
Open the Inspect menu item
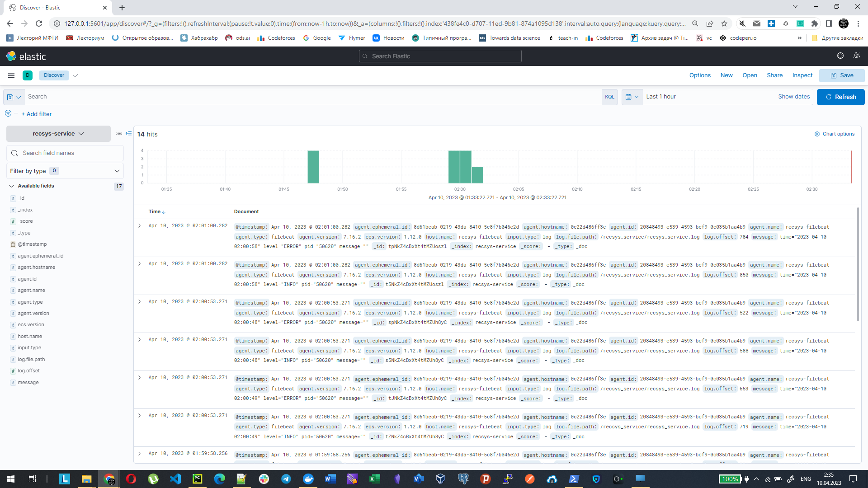click(x=802, y=75)
